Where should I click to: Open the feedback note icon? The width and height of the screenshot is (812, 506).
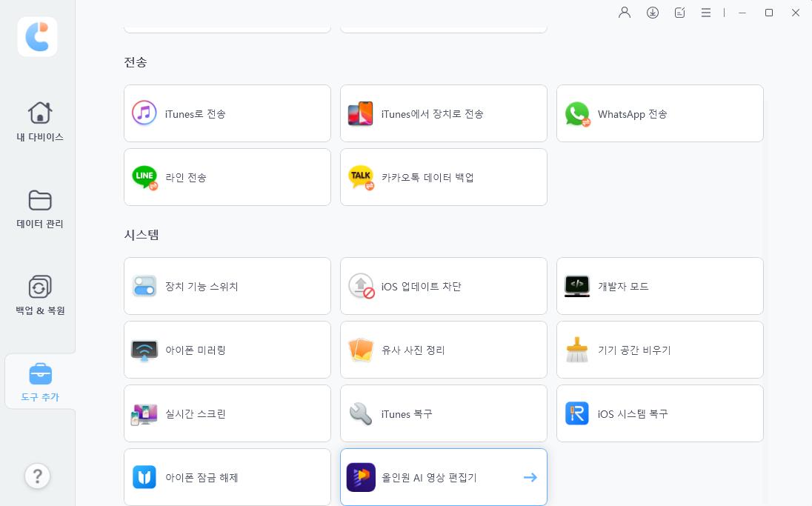tap(679, 13)
